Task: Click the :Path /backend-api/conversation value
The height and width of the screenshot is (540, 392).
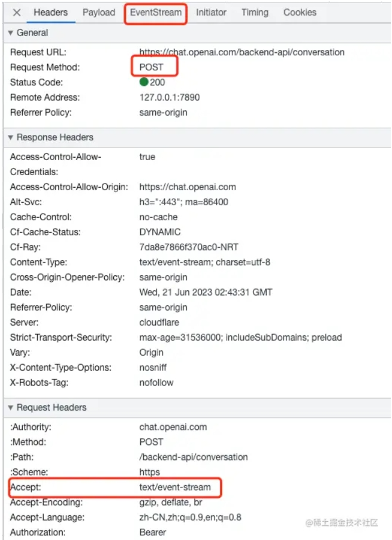Action: 193,457
